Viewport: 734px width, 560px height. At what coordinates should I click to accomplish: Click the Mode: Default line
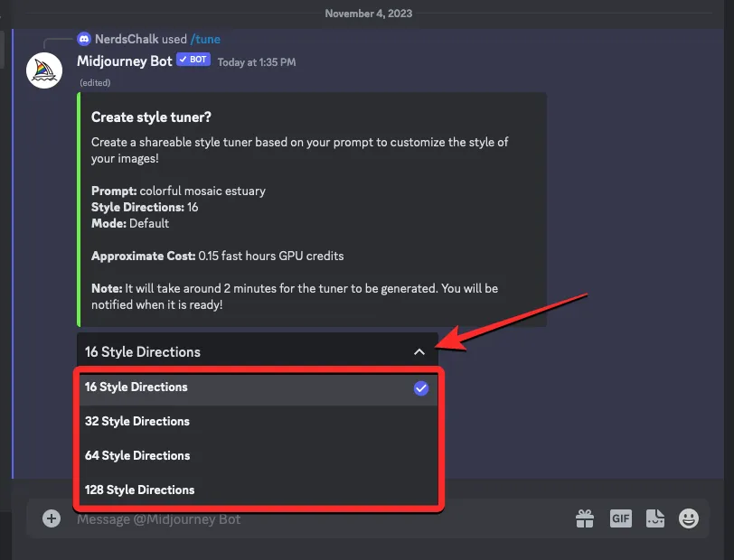click(x=130, y=224)
